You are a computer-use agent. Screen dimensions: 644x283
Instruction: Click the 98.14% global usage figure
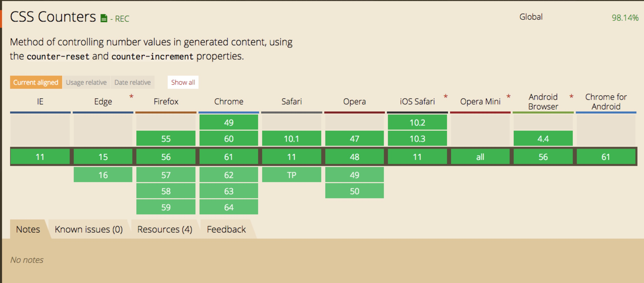pos(625,18)
